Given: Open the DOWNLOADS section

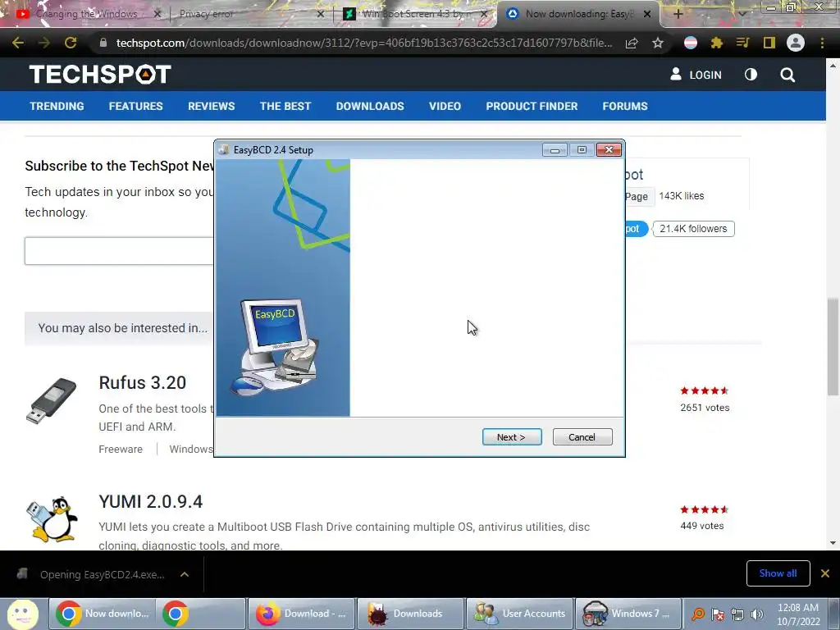Looking at the screenshot, I should click(x=370, y=106).
